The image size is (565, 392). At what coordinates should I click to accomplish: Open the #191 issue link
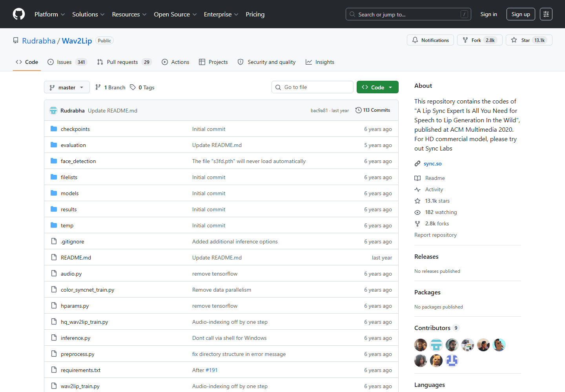pos(211,370)
